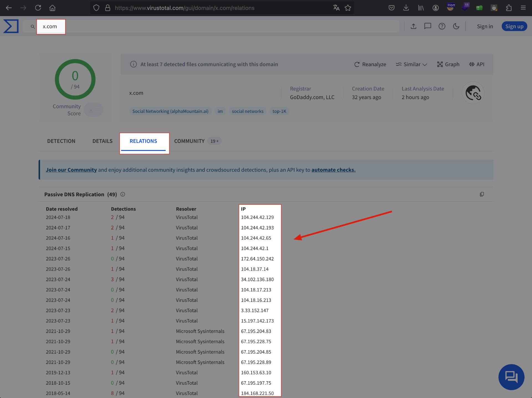Click the Sign up button
532x398 pixels.
click(x=514, y=26)
